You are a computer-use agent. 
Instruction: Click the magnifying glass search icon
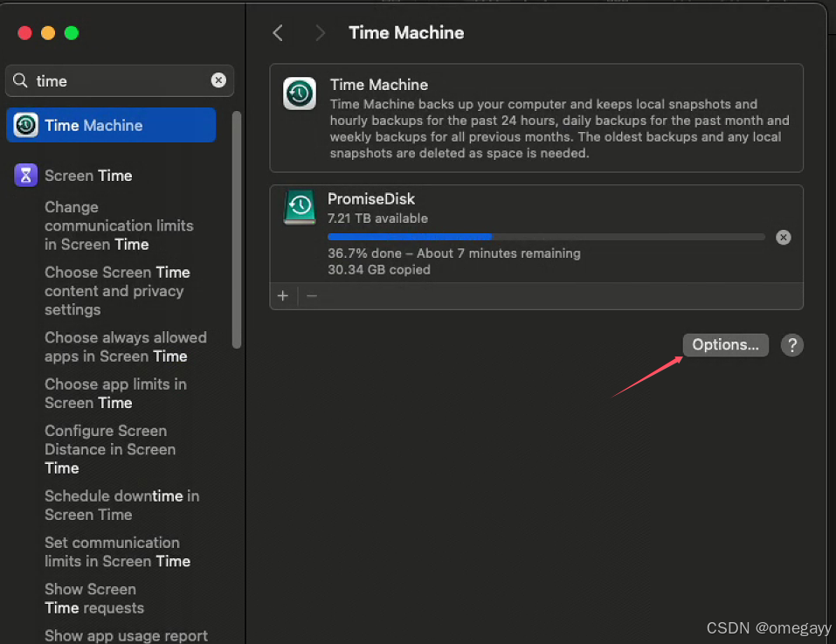tap(20, 80)
